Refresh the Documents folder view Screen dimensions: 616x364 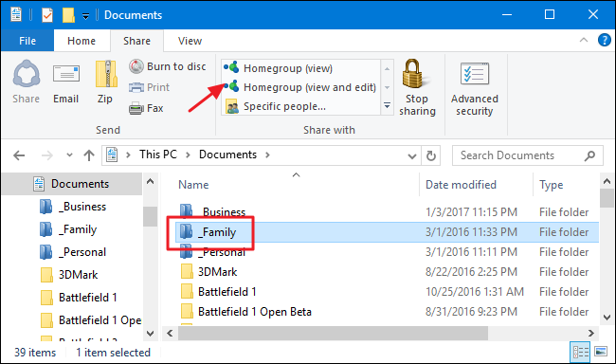[431, 155]
